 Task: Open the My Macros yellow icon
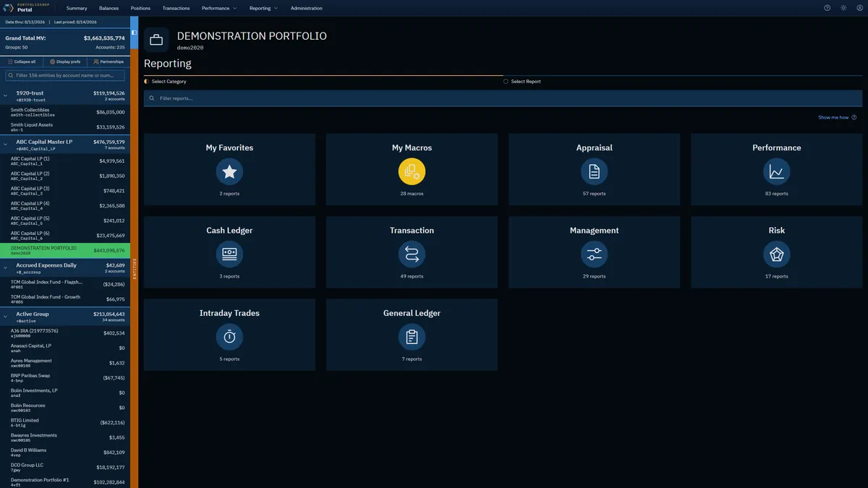click(x=412, y=172)
